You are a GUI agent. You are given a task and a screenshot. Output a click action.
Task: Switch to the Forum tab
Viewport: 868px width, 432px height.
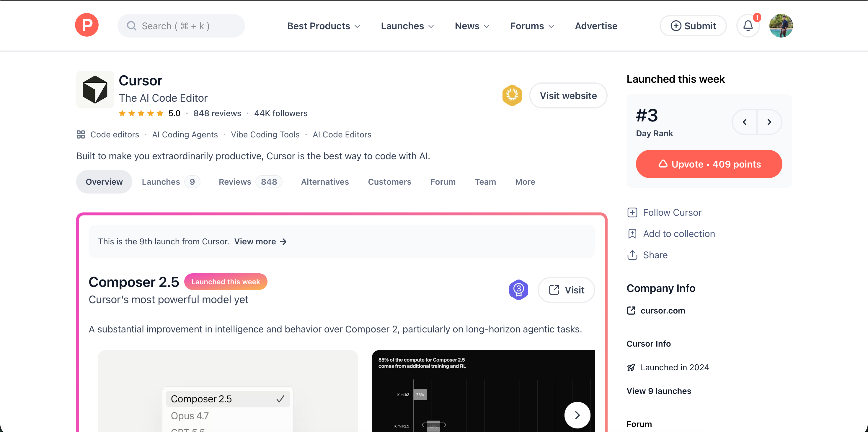tap(443, 182)
